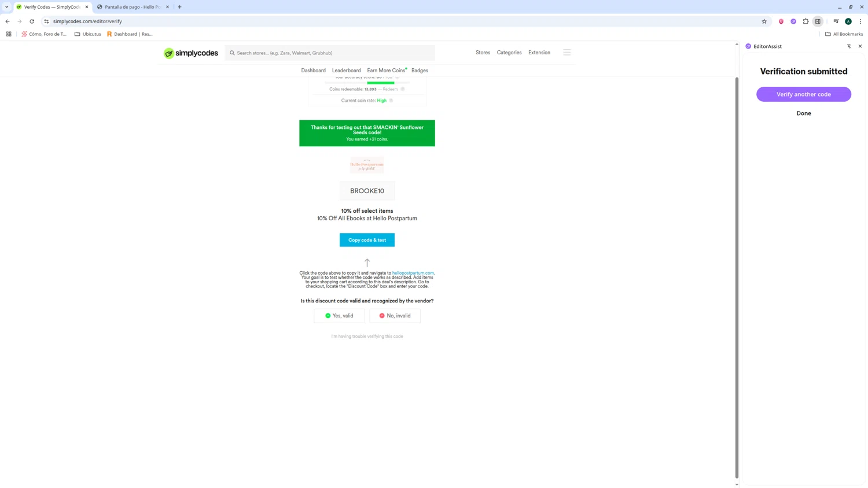Open the Leaderboard tab
The image size is (868, 488).
click(x=346, y=71)
